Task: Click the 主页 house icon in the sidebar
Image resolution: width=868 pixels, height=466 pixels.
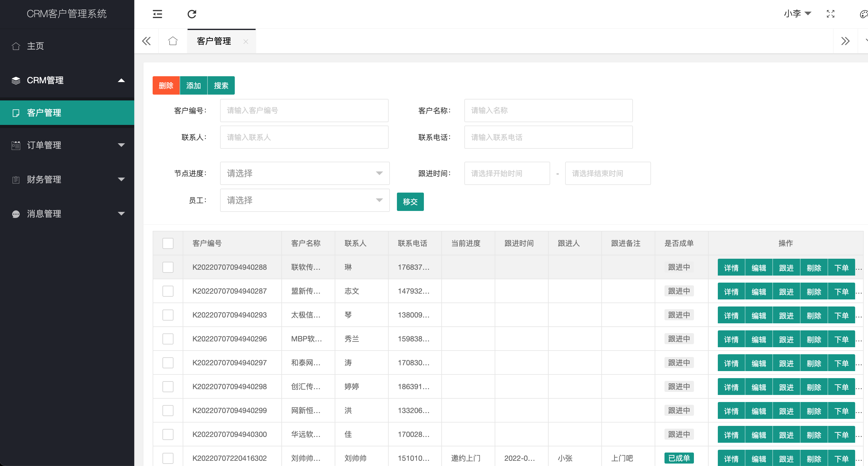Action: point(16,46)
